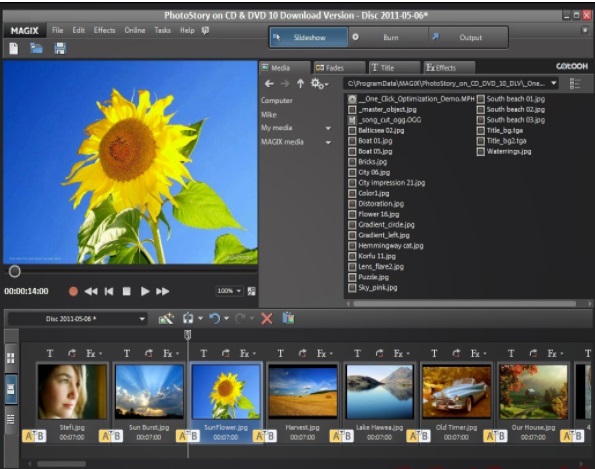Viewport: 595px width, 469px height.
Task: Click the media browser horizontal scrollbar
Action: point(464,304)
